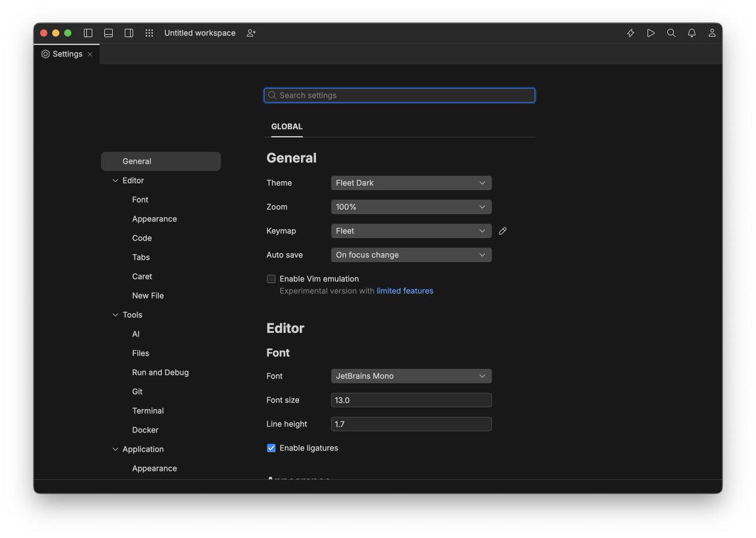Viewport: 756px width, 538px height.
Task: Select New File settings item
Action: pyautogui.click(x=148, y=295)
